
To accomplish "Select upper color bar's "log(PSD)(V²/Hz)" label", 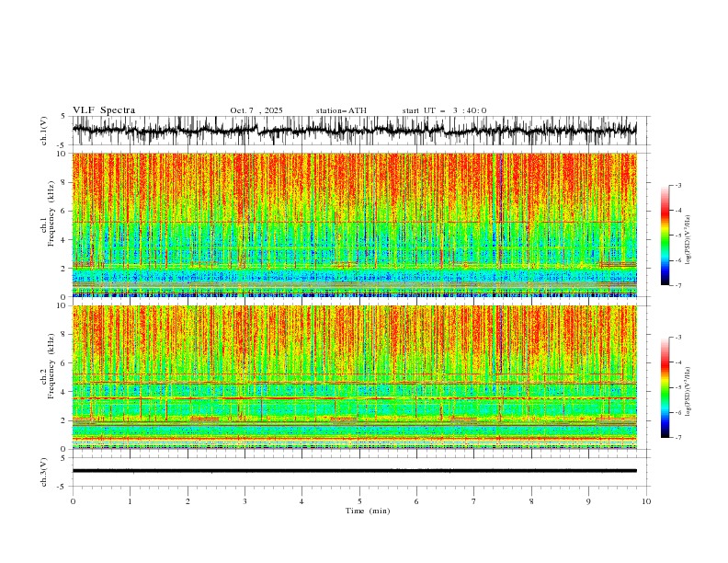I will [688, 240].
